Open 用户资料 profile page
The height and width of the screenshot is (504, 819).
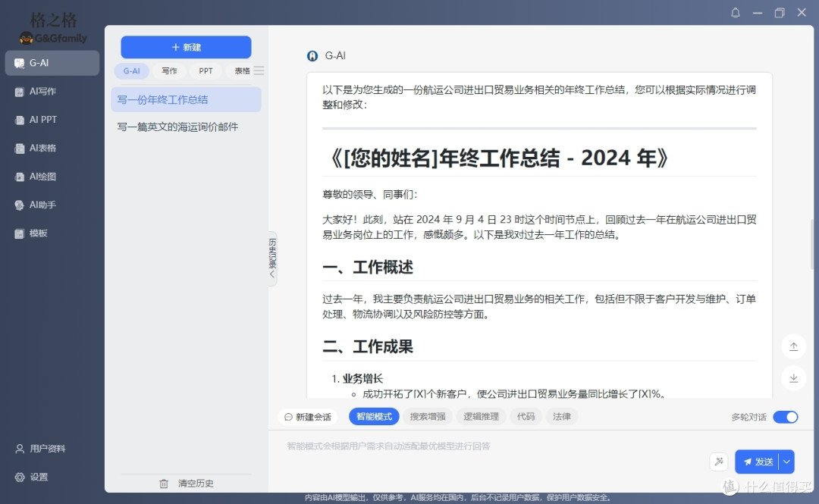[41, 448]
